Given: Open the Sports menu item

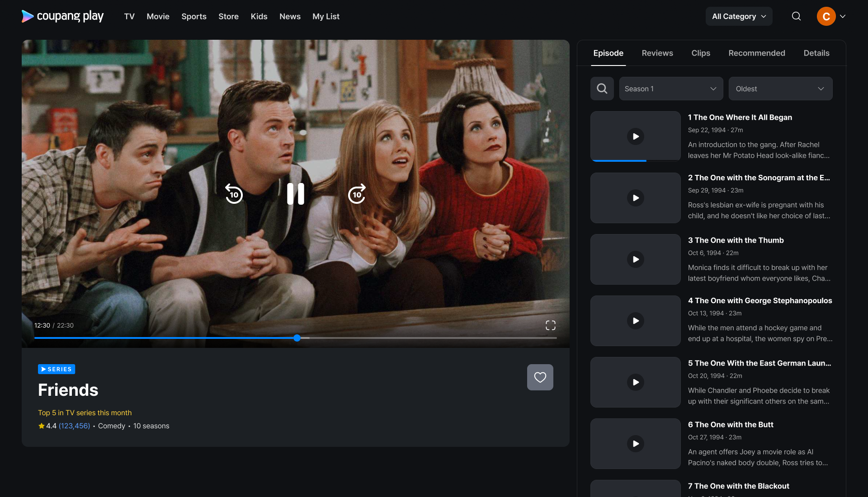Looking at the screenshot, I should tap(193, 16).
